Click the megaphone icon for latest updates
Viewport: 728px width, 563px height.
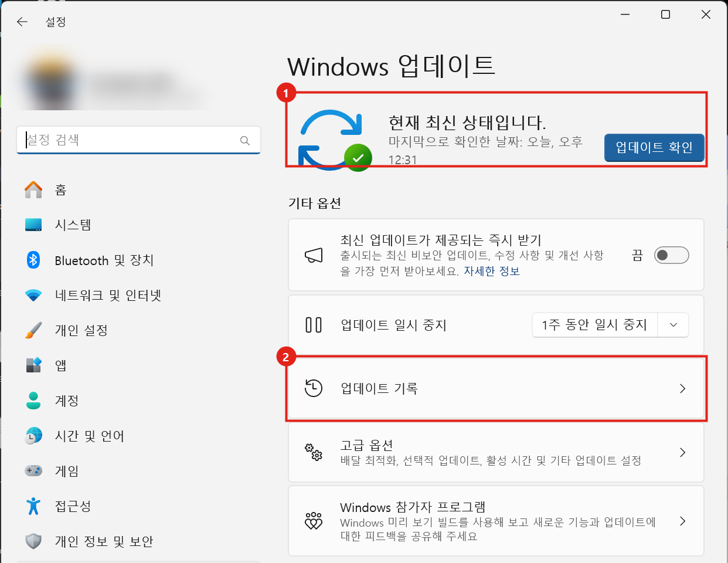point(314,255)
